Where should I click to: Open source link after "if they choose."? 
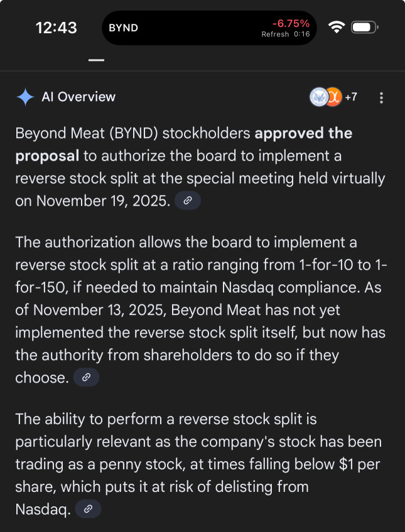click(x=86, y=378)
